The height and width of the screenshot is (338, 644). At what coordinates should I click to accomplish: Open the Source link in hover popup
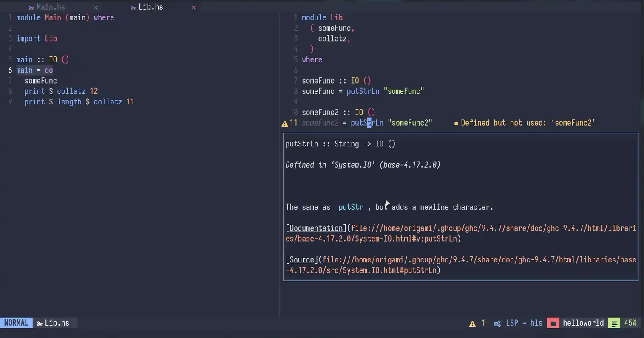tap(301, 260)
